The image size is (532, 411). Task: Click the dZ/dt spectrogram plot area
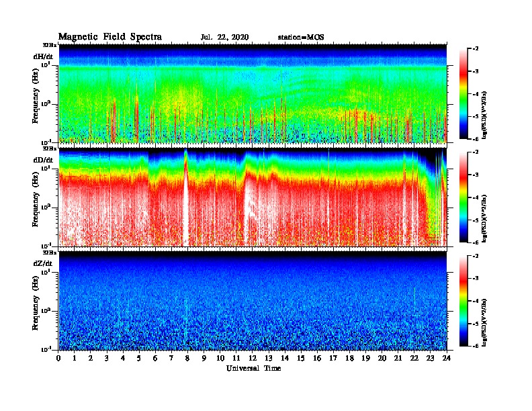pyautogui.click(x=253, y=301)
